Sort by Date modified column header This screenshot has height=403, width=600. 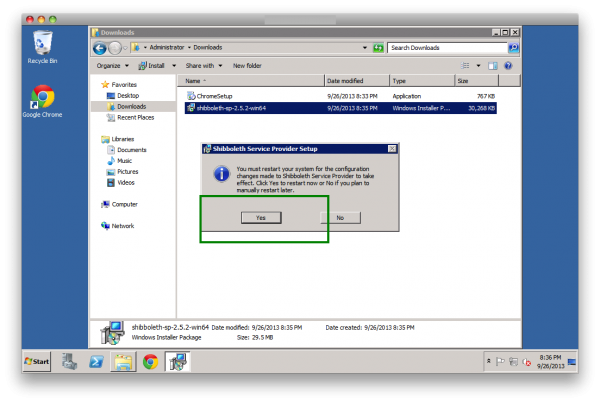(346, 80)
